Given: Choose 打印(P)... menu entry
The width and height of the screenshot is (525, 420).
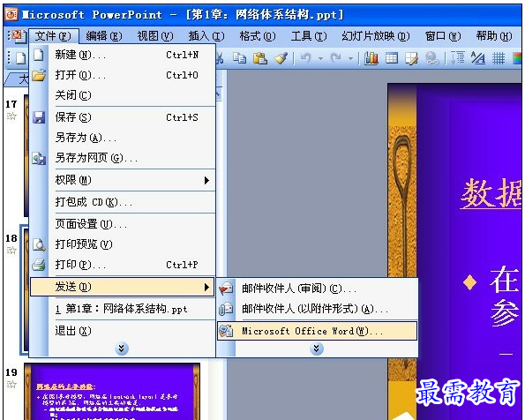Looking at the screenshot, I should pos(123,265).
